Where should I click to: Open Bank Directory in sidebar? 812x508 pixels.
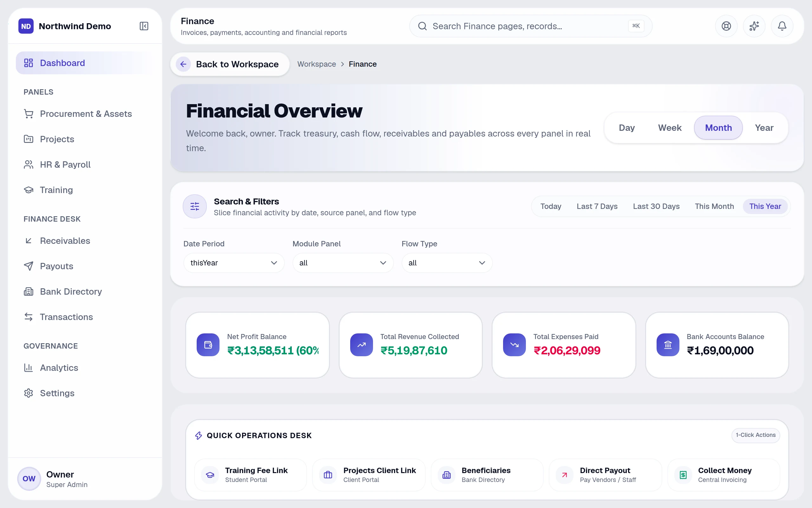tap(85, 292)
